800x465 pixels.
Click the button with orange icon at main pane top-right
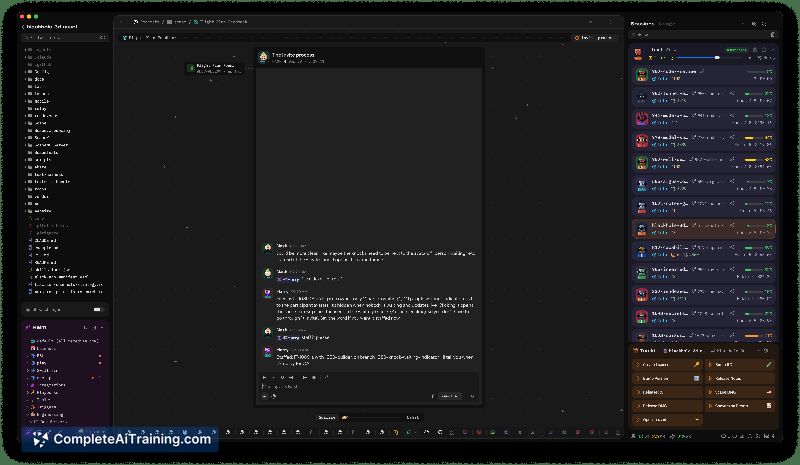(x=594, y=38)
